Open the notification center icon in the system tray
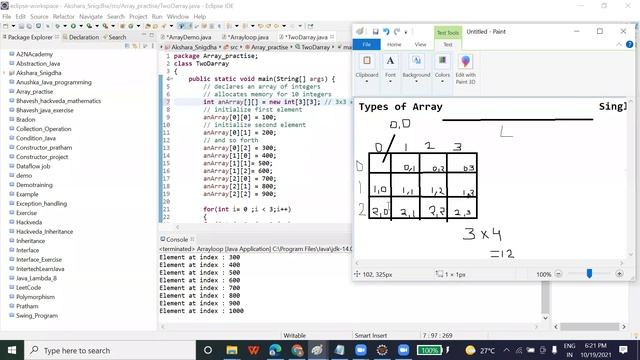 tap(623, 350)
